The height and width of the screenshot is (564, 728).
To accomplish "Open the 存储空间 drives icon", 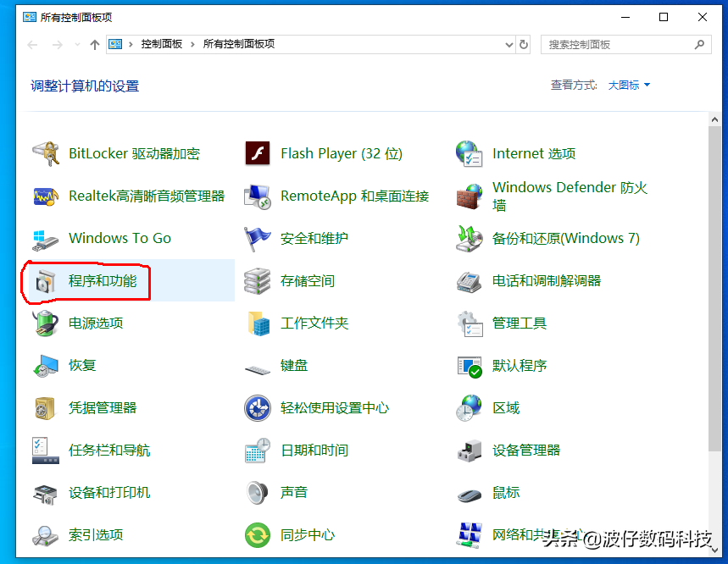I will [x=257, y=281].
